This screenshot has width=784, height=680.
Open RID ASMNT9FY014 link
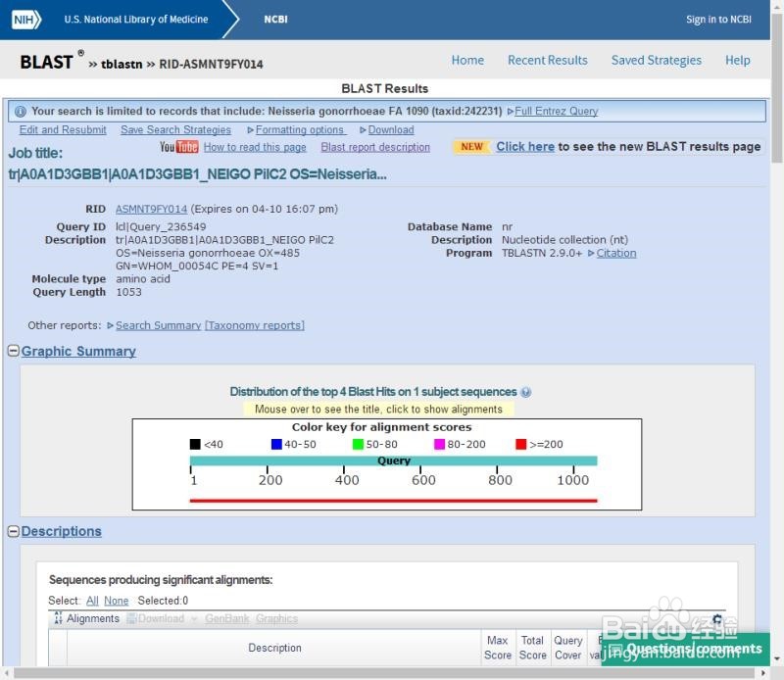(x=151, y=209)
